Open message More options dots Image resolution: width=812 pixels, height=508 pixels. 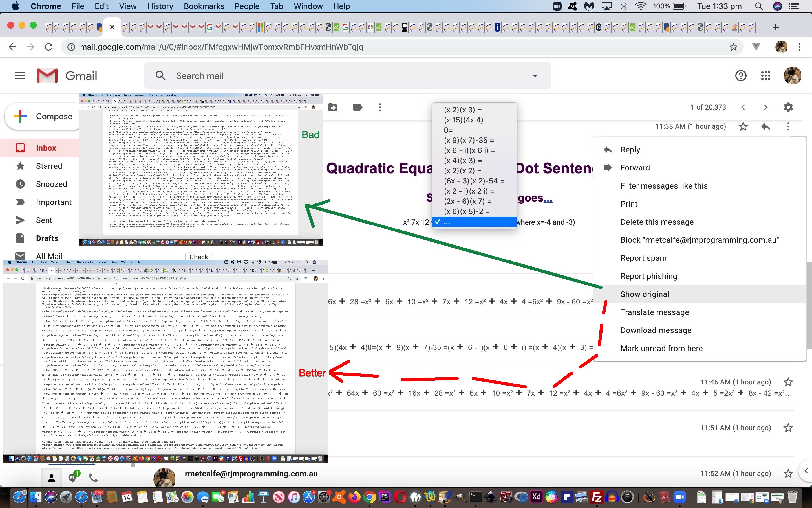click(x=788, y=127)
